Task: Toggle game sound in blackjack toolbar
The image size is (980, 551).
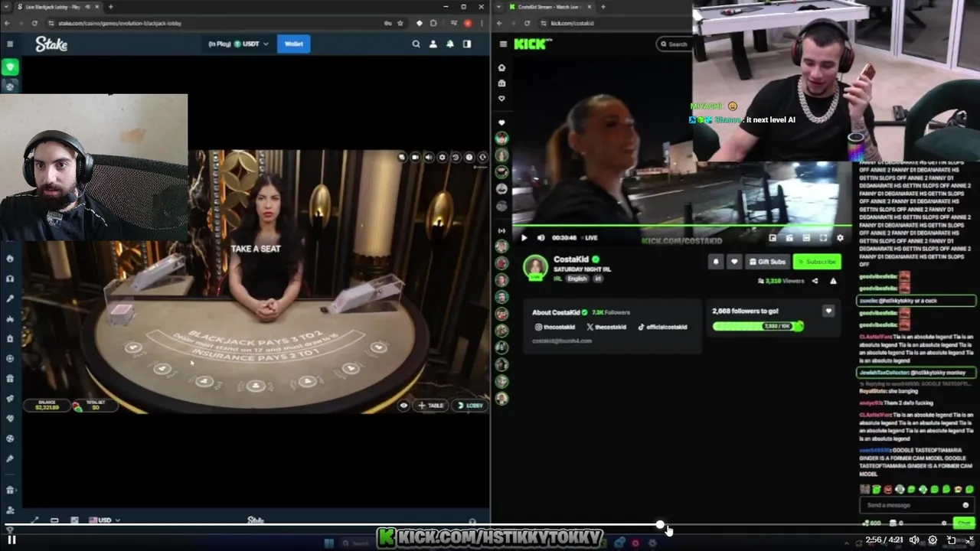Action: pos(429,157)
